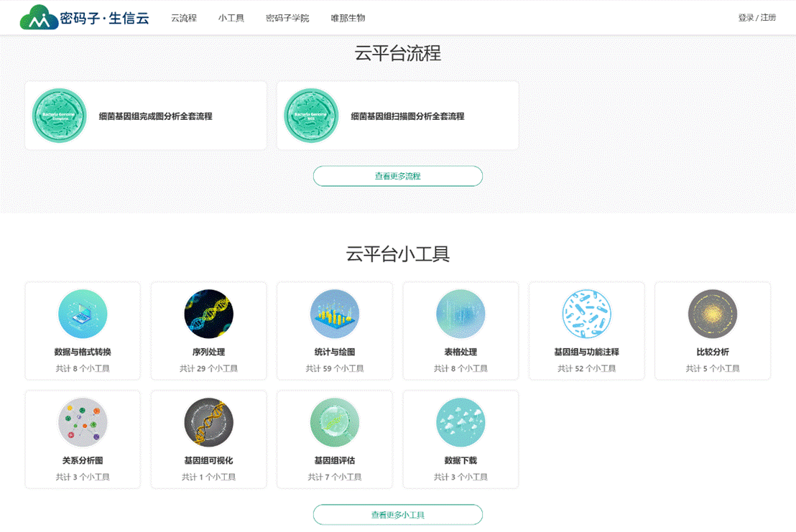This screenshot has width=796, height=532.
Task: Click 共计 1 个小工具 text
Action: [x=208, y=477]
